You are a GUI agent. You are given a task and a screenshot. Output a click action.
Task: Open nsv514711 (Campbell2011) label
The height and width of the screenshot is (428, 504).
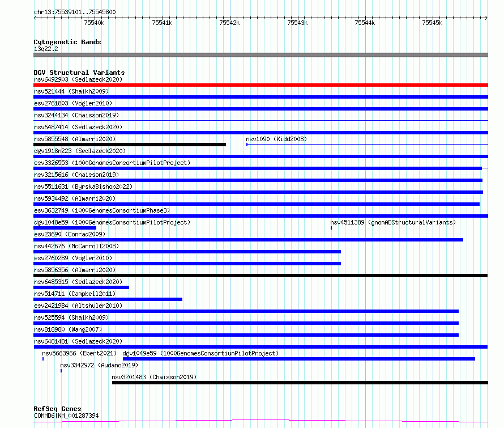point(75,294)
